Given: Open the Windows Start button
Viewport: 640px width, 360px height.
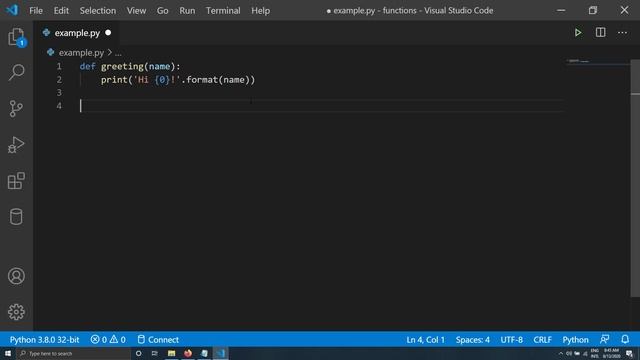Looking at the screenshot, I should (8, 353).
